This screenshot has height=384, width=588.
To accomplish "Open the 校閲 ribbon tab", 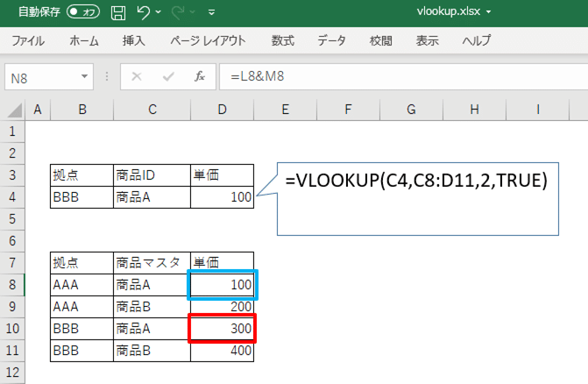I will pyautogui.click(x=380, y=40).
